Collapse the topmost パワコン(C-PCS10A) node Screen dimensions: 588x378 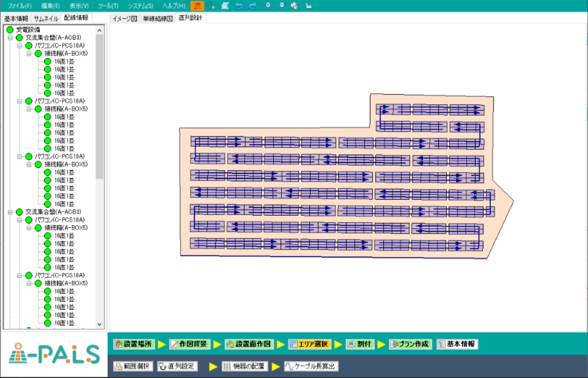click(x=20, y=46)
